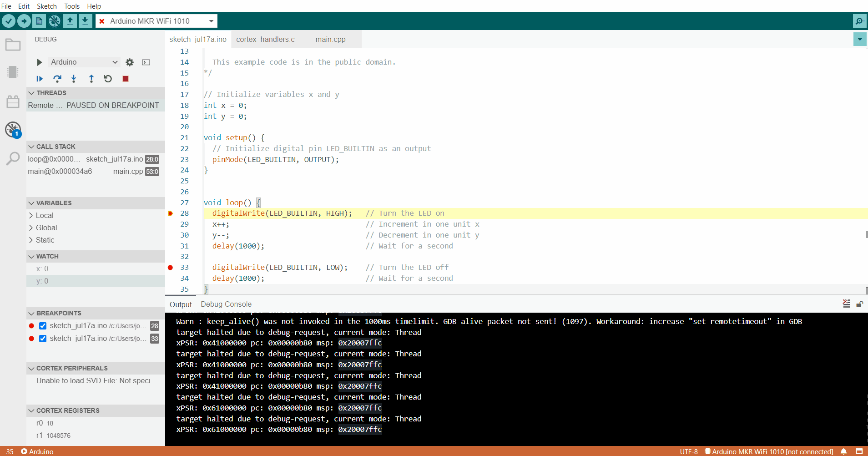Switch to the cortex_handlers.c tab
The width and height of the screenshot is (868, 456).
click(266, 39)
